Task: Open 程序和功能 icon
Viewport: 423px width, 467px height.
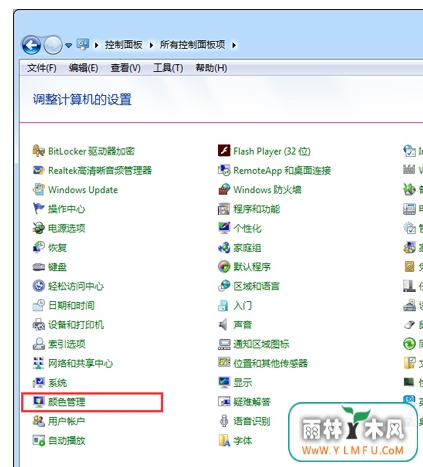Action: point(224,209)
